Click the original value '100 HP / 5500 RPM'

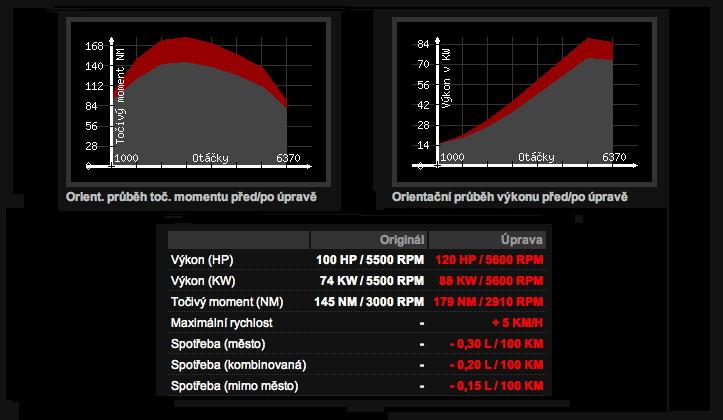tap(370, 260)
